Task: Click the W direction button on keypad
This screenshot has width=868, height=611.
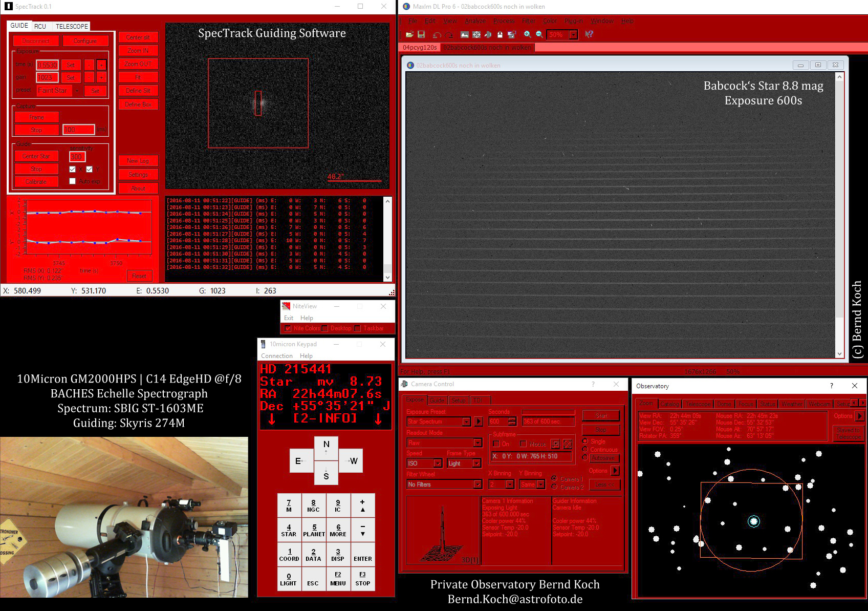Action: pos(351,461)
